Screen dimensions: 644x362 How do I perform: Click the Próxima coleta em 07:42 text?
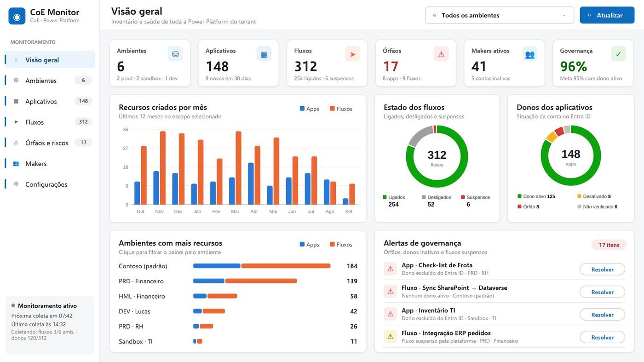pos(42,316)
